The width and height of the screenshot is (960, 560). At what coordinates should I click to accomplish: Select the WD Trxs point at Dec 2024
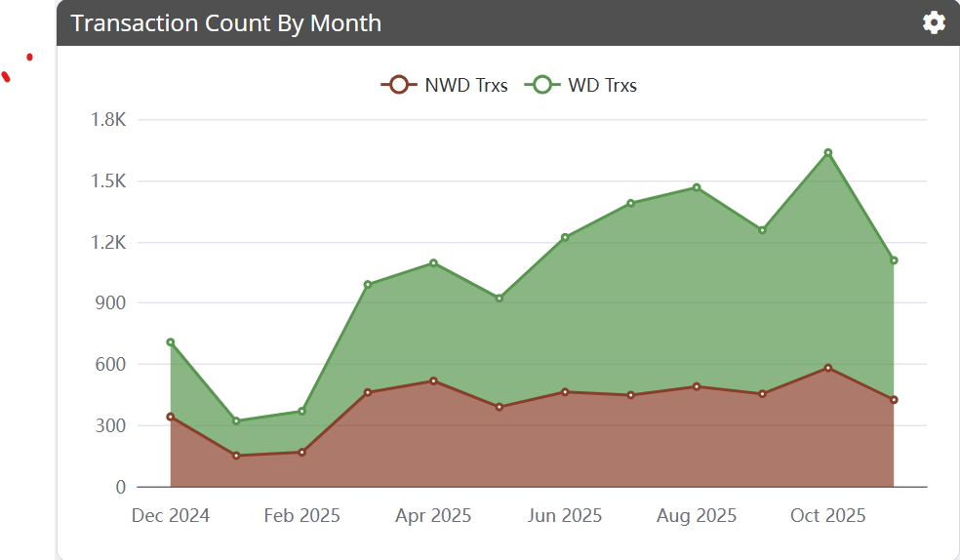(x=170, y=342)
